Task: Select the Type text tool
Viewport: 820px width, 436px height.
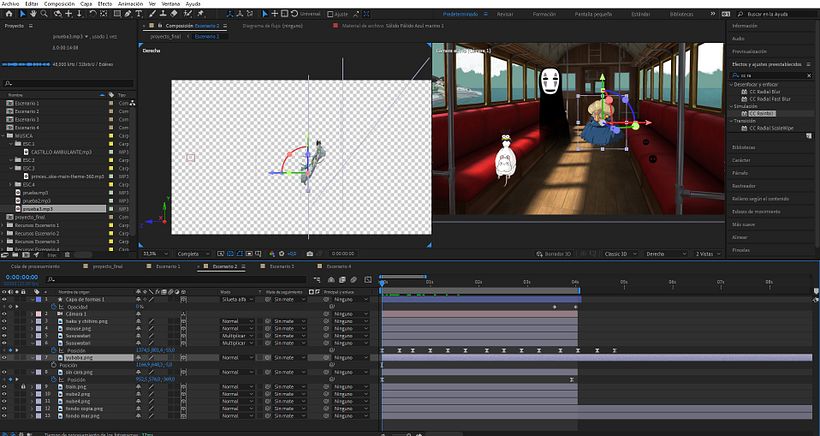Action: [139, 14]
